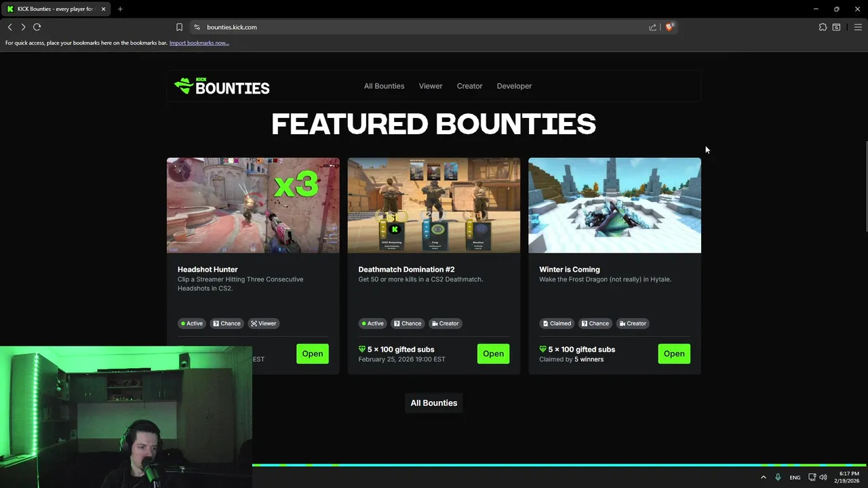Screen dimensions: 868x488
Task: Open the browser extensions puzzle icon
Action: tap(823, 27)
